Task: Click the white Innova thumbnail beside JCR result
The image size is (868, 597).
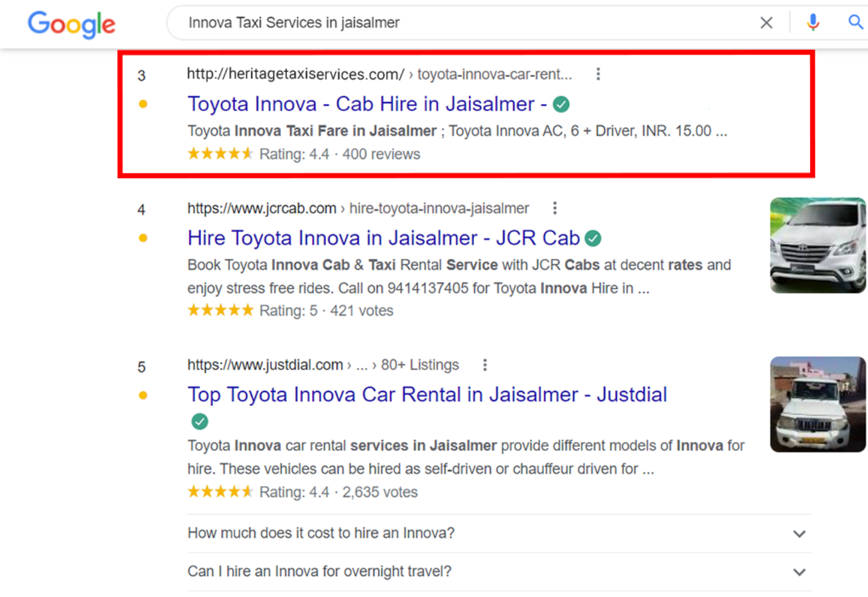Action: [818, 245]
